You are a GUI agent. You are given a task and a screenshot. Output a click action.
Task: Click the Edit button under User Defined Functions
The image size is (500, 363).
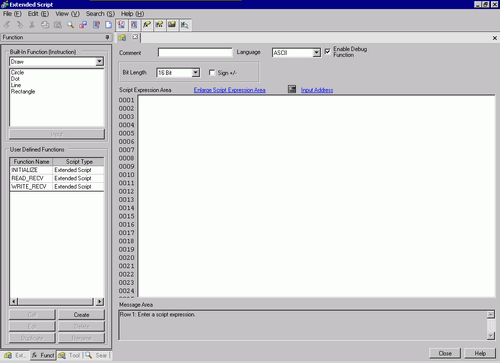(x=32, y=326)
